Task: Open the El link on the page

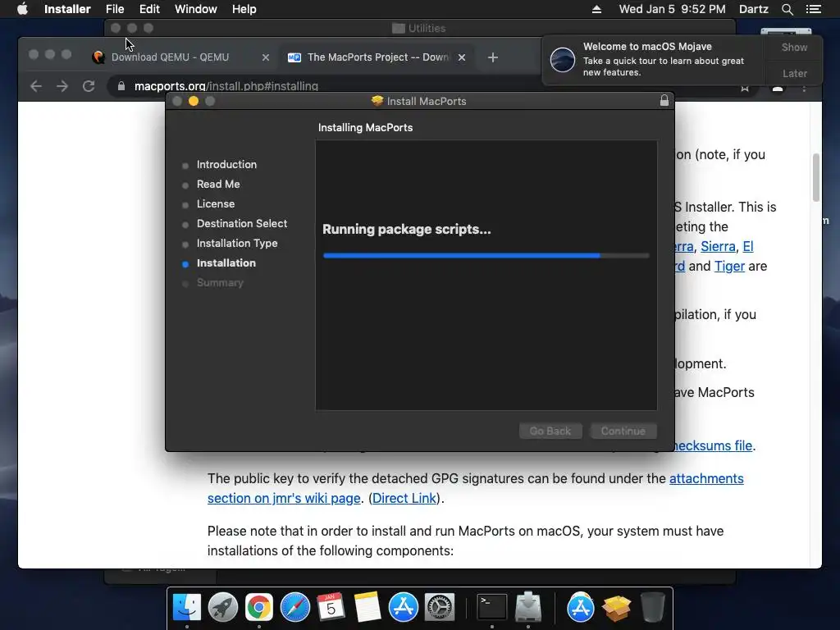Action: click(x=748, y=246)
